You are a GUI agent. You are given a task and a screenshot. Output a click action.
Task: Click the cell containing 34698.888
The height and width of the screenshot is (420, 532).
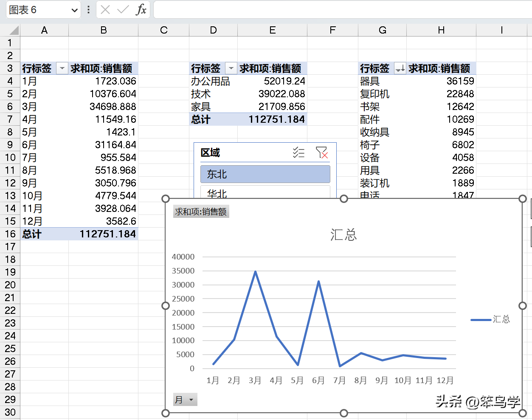tap(103, 107)
